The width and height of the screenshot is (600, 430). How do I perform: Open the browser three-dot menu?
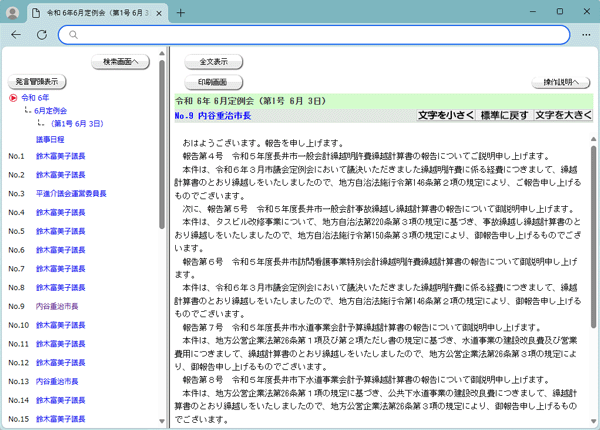coord(586,35)
